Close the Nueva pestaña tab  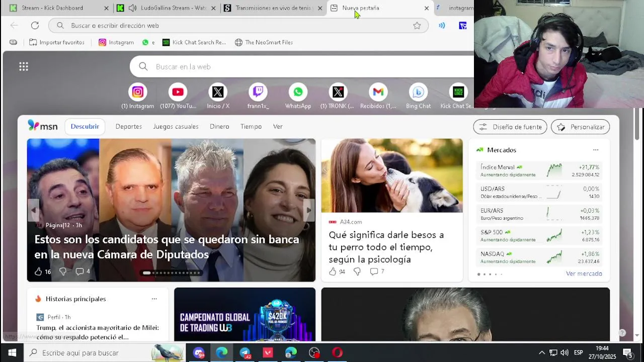tap(427, 8)
